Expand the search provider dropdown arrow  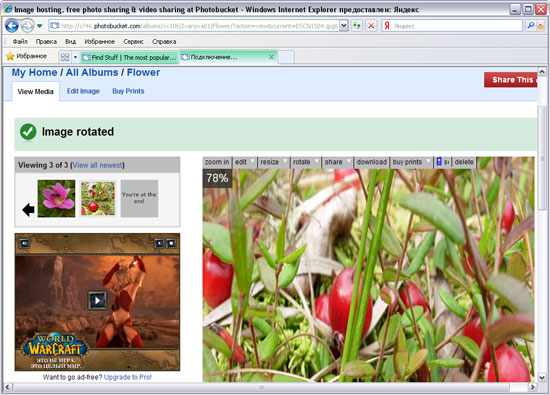pyautogui.click(x=542, y=26)
